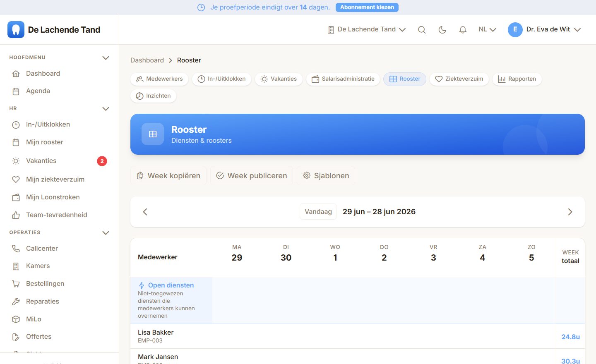
Task: Click the MA 29 day header
Action: [x=237, y=254]
